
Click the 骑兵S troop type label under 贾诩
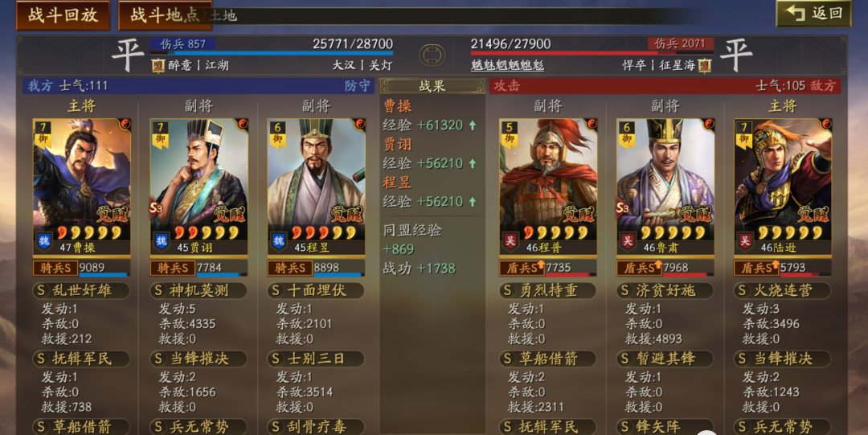pos(173,268)
